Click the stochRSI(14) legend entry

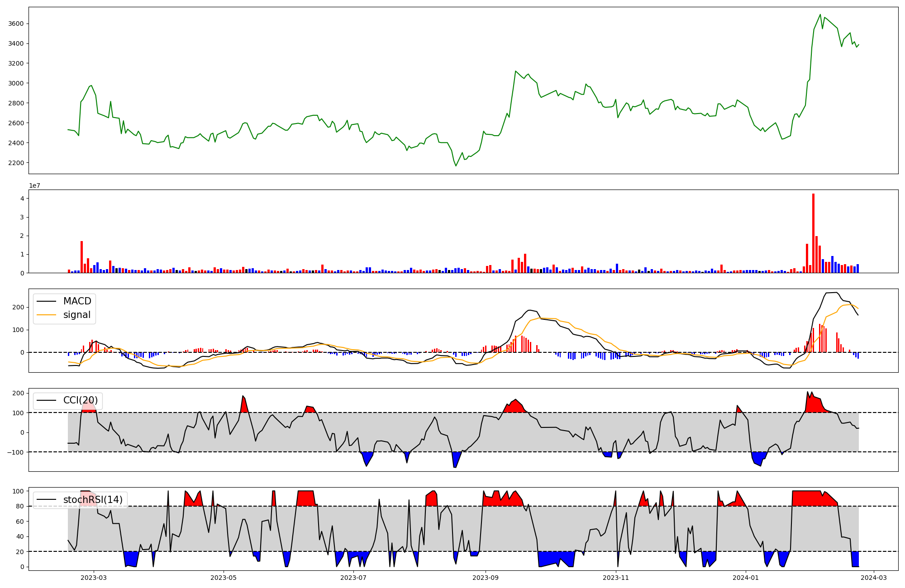[x=93, y=500]
